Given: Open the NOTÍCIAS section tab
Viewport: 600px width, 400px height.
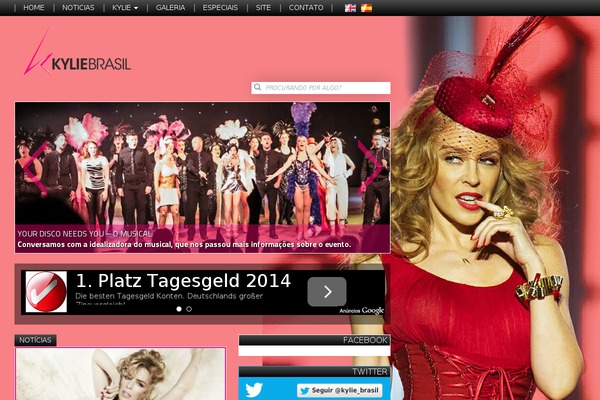Looking at the screenshot, I should 35,340.
